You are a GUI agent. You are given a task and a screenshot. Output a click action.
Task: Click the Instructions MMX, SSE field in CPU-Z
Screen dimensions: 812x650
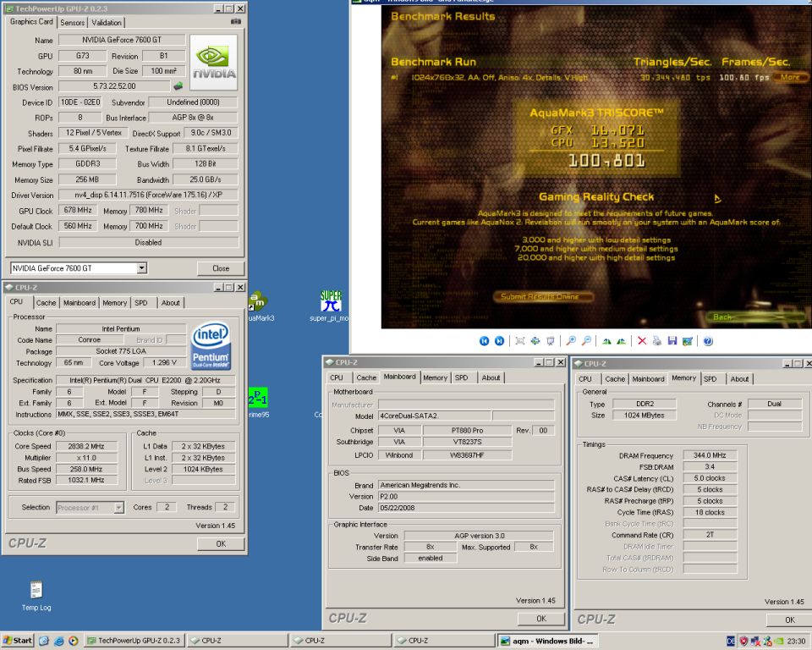click(x=145, y=414)
